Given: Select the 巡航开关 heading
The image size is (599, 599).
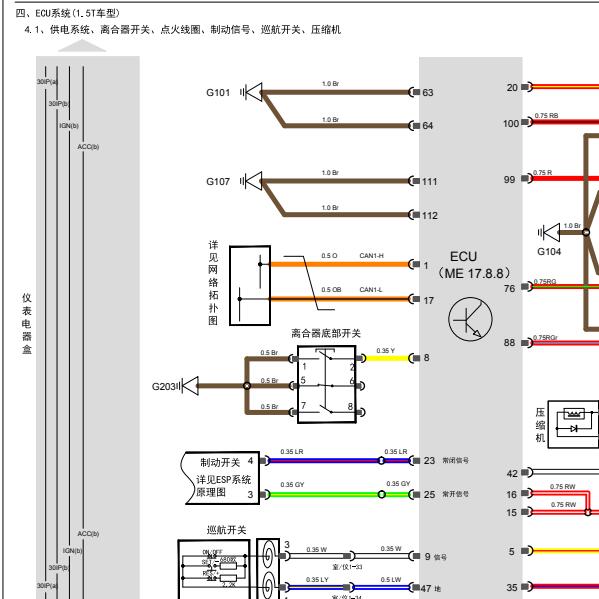Looking at the screenshot, I should pyautogui.click(x=227, y=530).
